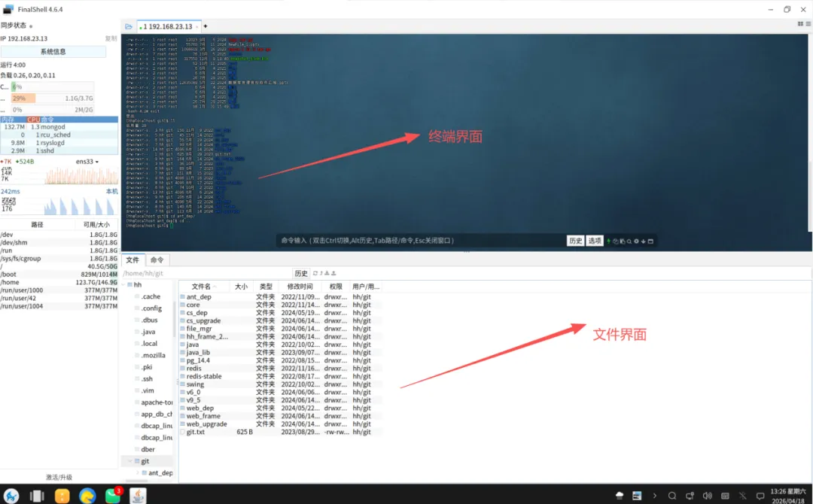Switch to the 文件 tab
Viewport: 813px width, 504px height.
[132, 260]
